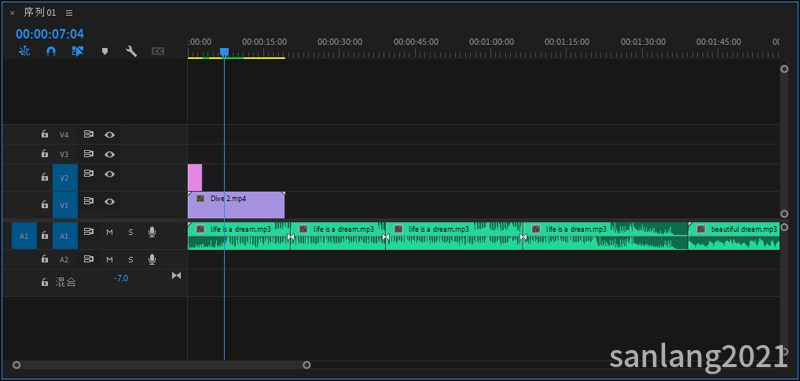Image resolution: width=800 pixels, height=381 pixels.
Task: Click left handle of horizontal zoom bar
Action: click(x=16, y=365)
